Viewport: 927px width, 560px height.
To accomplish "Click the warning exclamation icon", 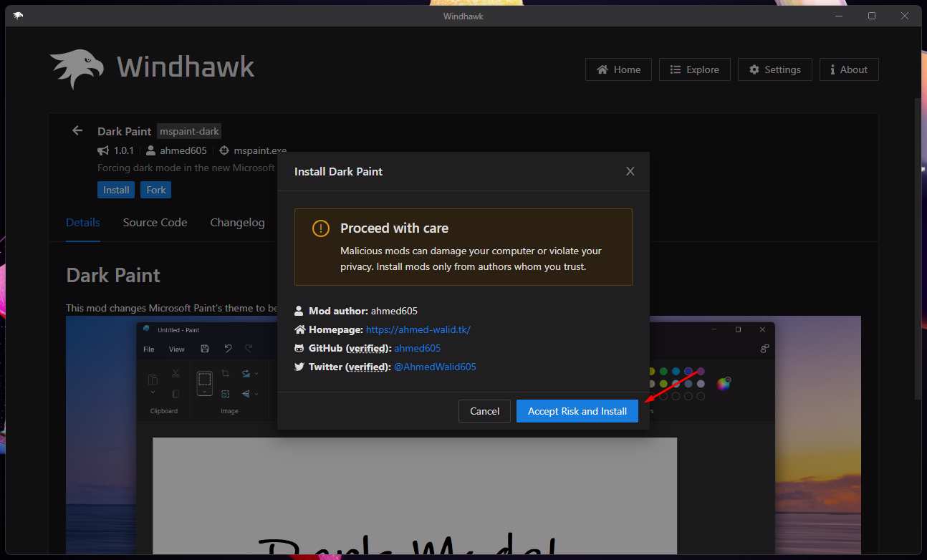I will (320, 228).
